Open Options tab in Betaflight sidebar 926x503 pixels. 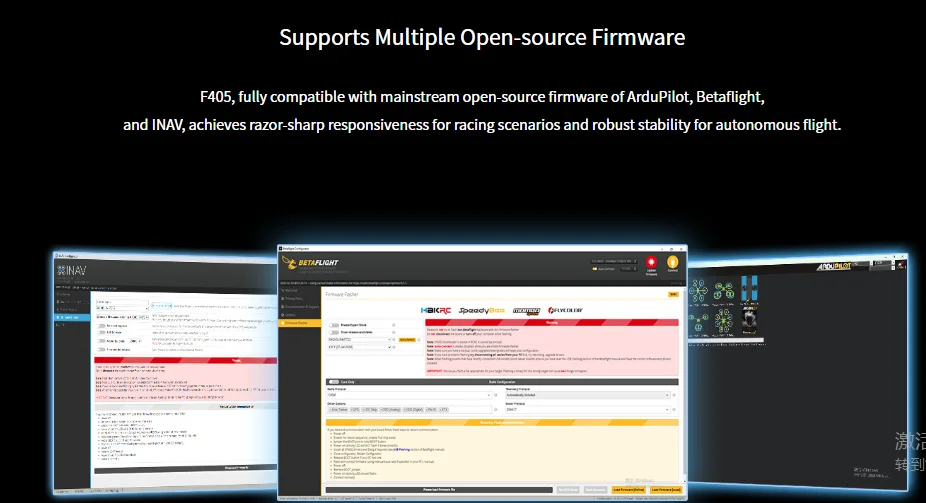pos(299,315)
